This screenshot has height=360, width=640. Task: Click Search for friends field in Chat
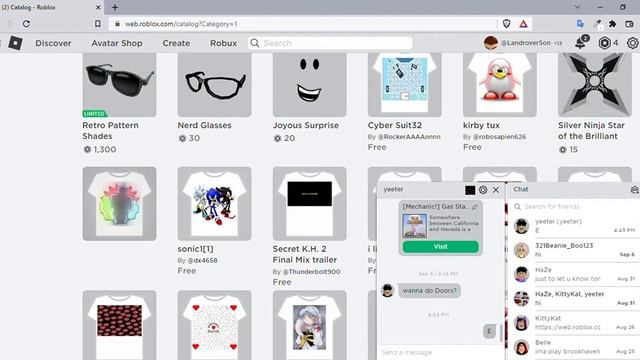(573, 207)
